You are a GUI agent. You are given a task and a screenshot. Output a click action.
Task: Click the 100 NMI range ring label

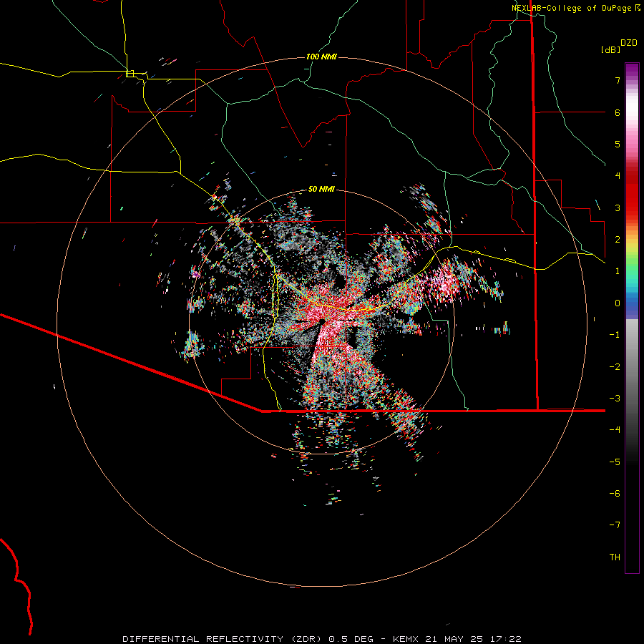pos(321,57)
